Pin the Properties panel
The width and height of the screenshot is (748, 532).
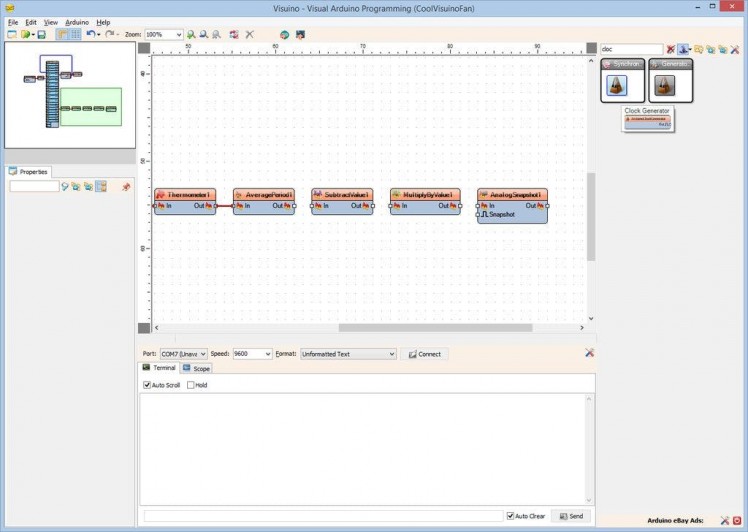126,186
